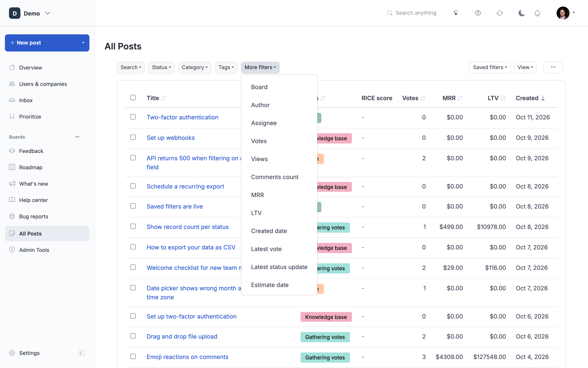Check Show record count per status row
The width and height of the screenshot is (588, 368).
[x=133, y=226]
